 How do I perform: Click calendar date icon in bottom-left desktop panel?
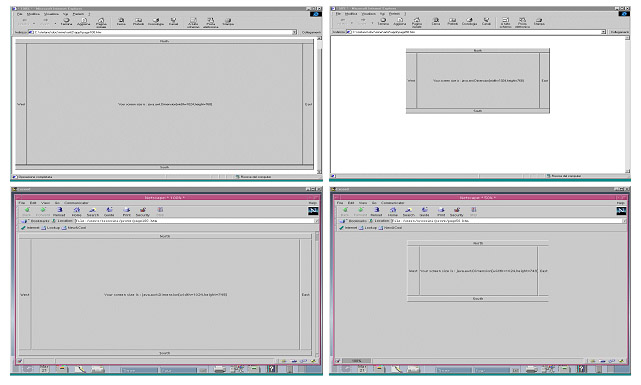44,369
